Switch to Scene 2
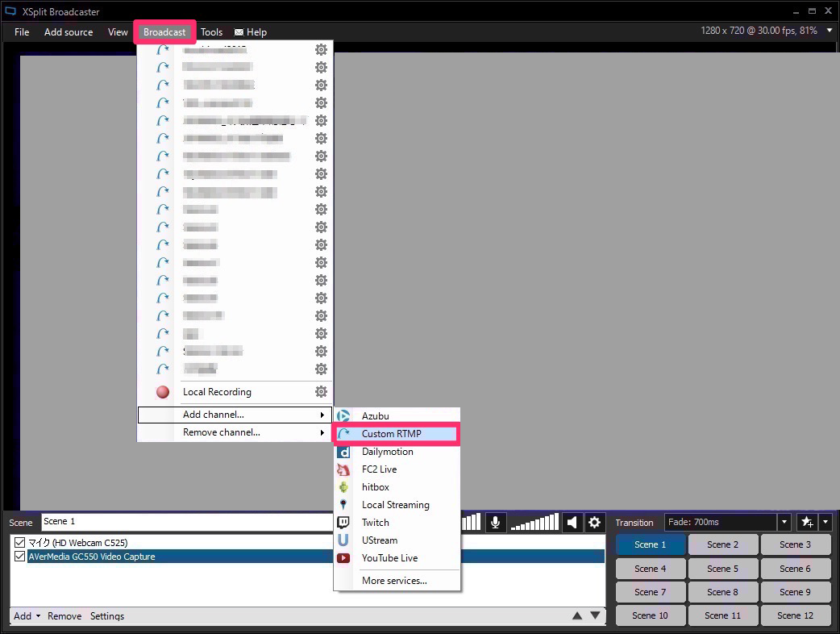This screenshot has width=840, height=634. [x=722, y=544]
